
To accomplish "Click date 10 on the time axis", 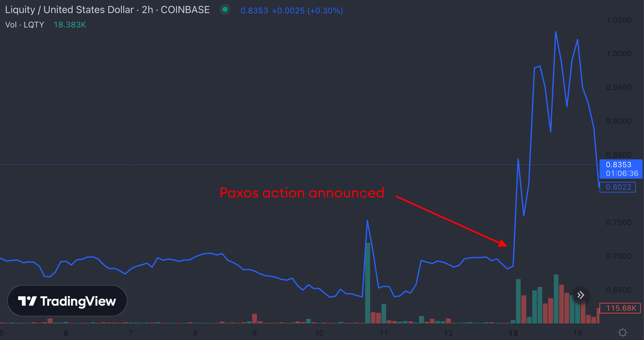I will (319, 333).
